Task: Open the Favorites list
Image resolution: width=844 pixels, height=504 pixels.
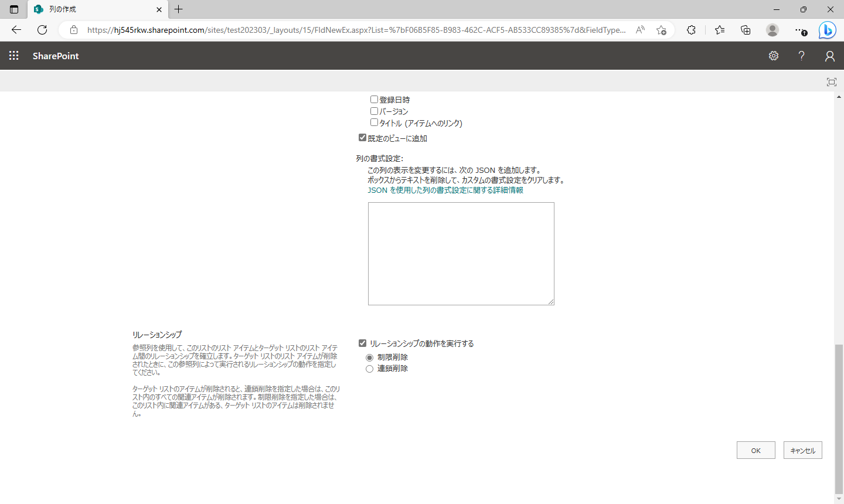Action: pyautogui.click(x=720, y=30)
